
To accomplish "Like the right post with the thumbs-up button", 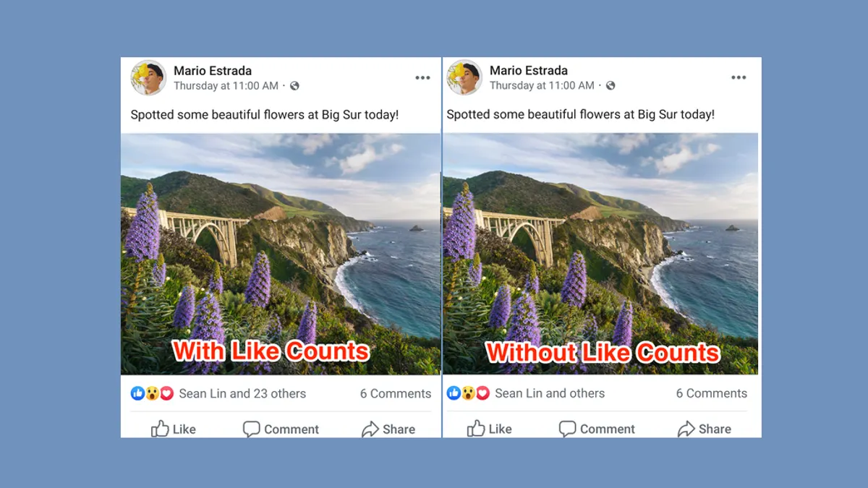I will coord(490,429).
